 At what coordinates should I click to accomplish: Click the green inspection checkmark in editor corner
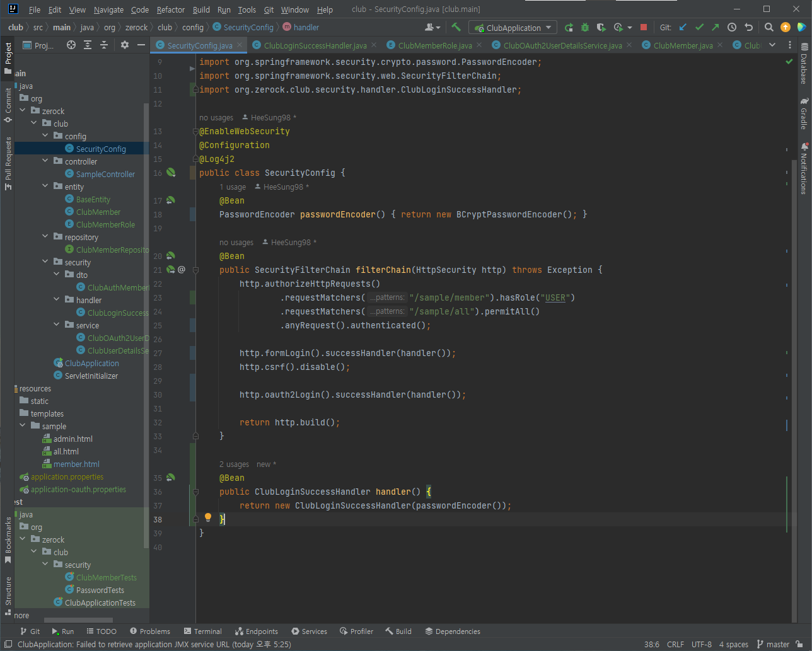[789, 62]
